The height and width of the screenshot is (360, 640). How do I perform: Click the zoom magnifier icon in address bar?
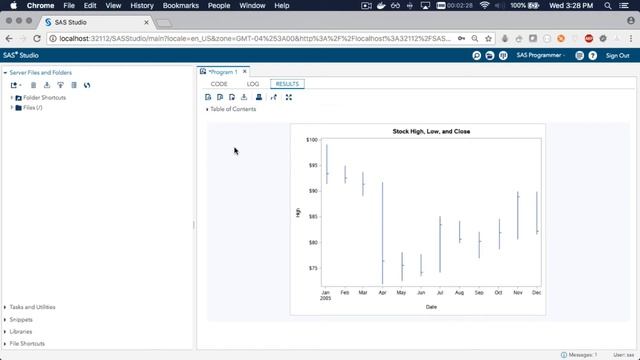pyautogui.click(x=475, y=38)
